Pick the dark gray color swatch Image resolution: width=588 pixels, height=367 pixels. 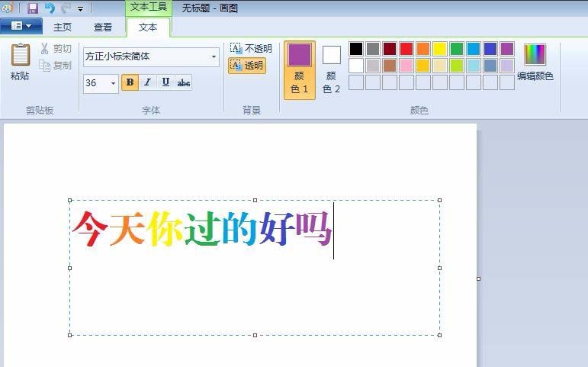[x=373, y=49]
